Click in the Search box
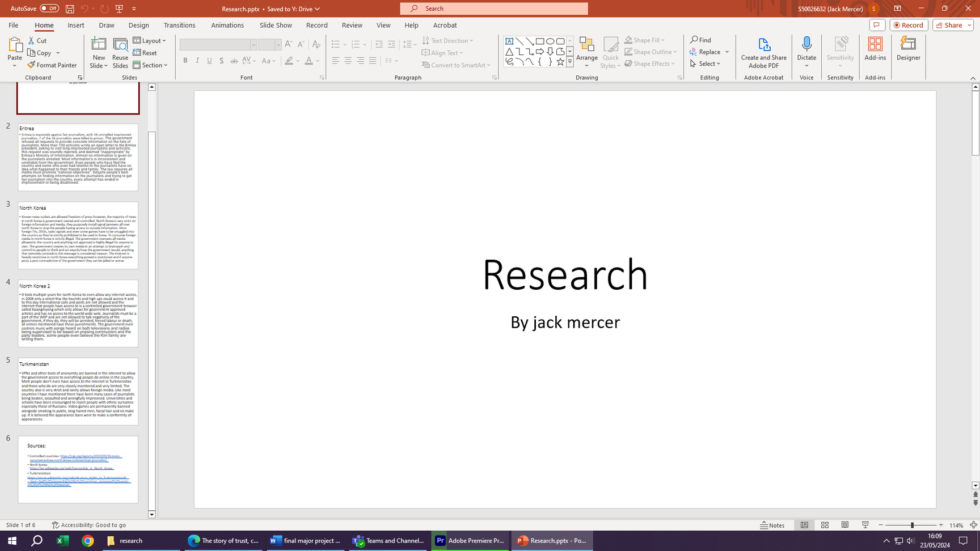The height and width of the screenshot is (551, 980). point(494,9)
